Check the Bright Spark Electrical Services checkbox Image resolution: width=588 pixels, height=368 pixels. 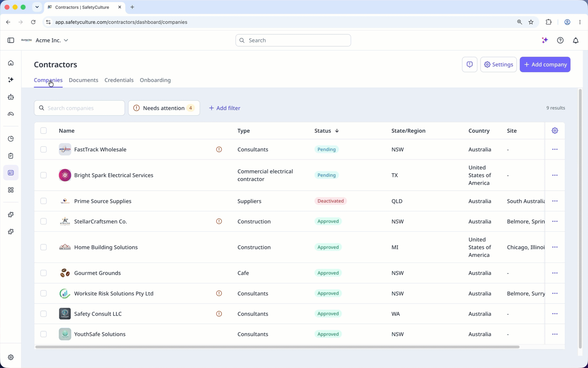tap(43, 175)
